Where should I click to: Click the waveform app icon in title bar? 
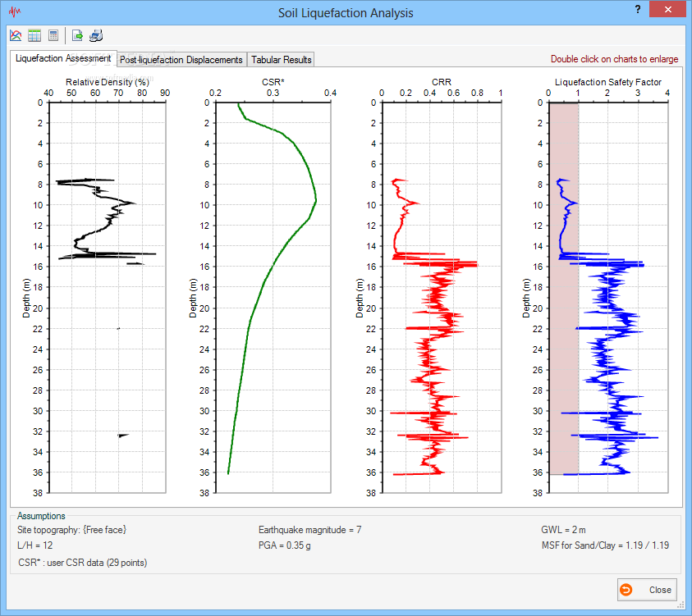click(x=15, y=11)
